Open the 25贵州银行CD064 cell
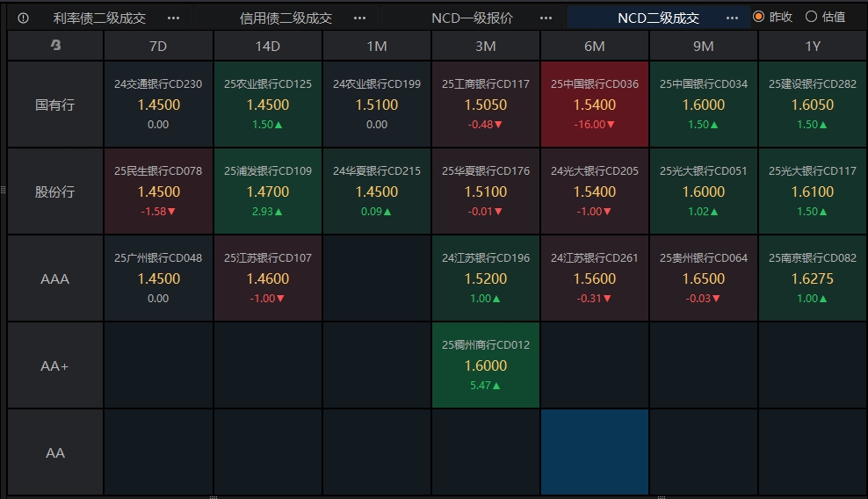 (704, 278)
